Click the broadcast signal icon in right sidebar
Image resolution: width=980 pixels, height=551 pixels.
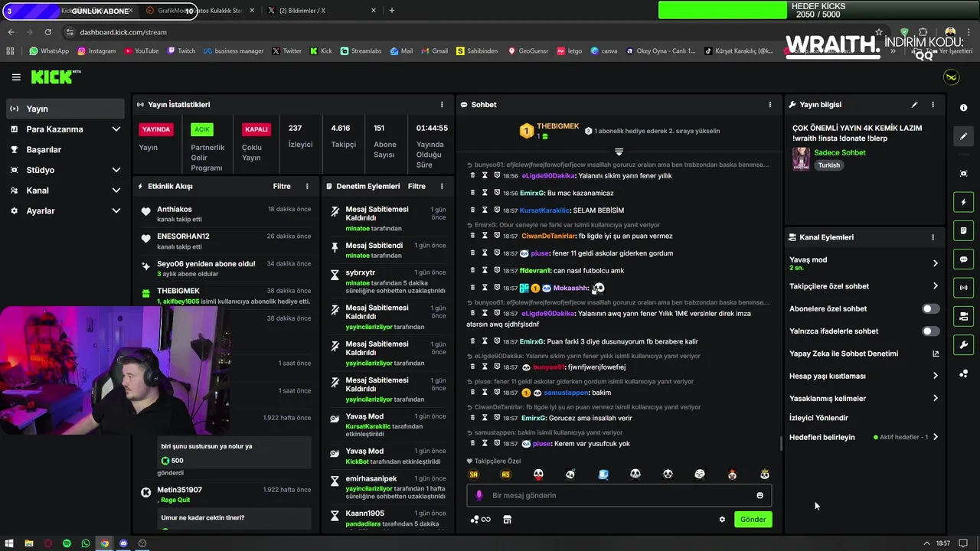[963, 288]
